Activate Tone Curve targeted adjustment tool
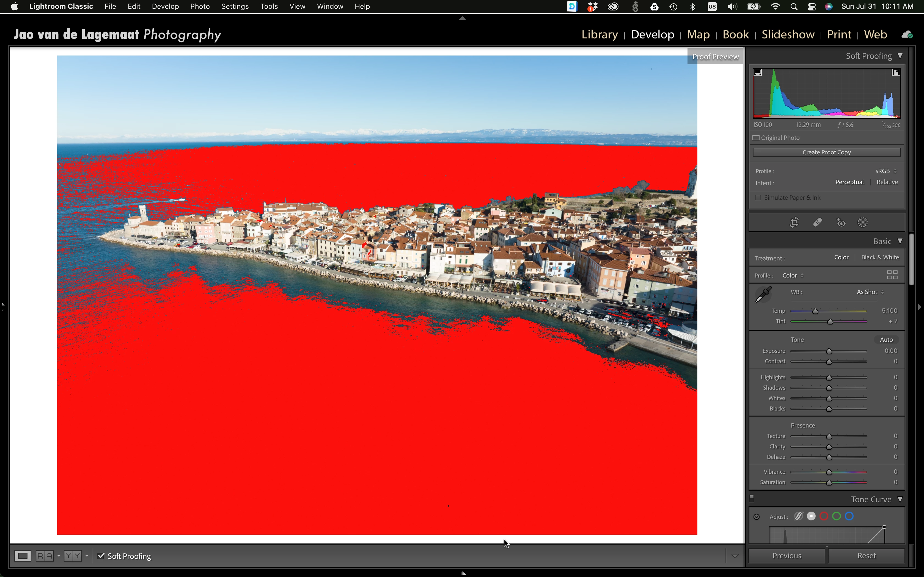 click(x=756, y=517)
